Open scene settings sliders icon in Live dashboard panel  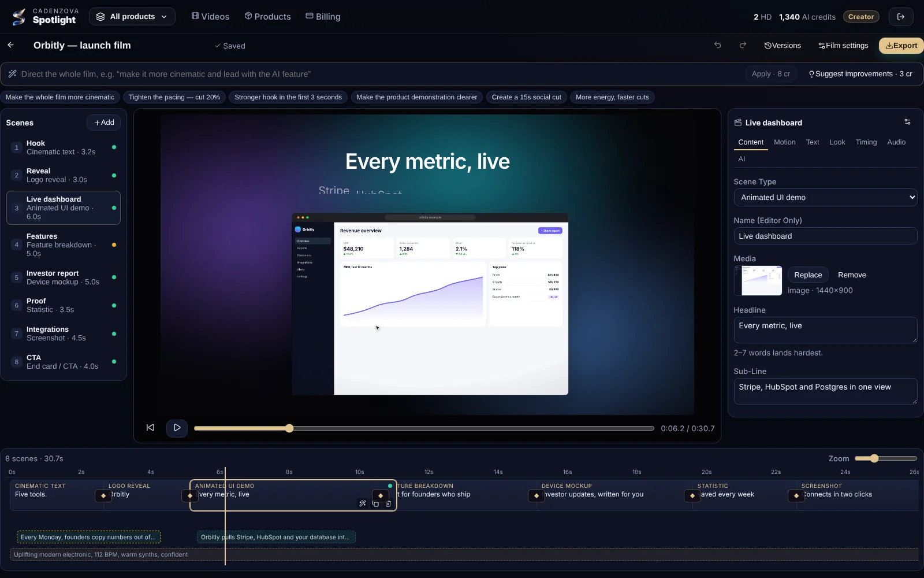[907, 122]
